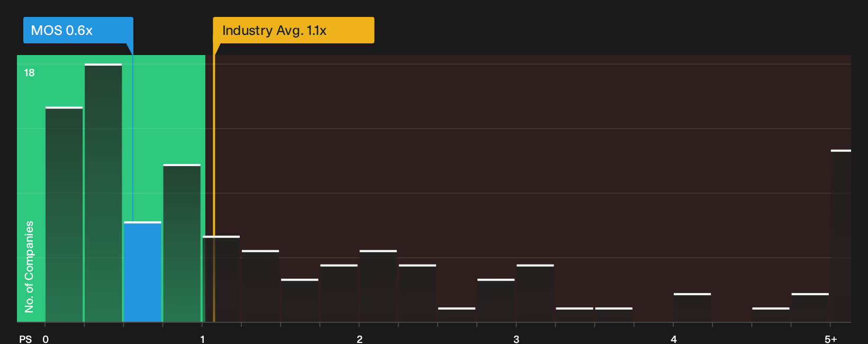Select the "5+" tick label on the PS axis
This screenshot has width=868, height=344.
pyautogui.click(x=831, y=339)
